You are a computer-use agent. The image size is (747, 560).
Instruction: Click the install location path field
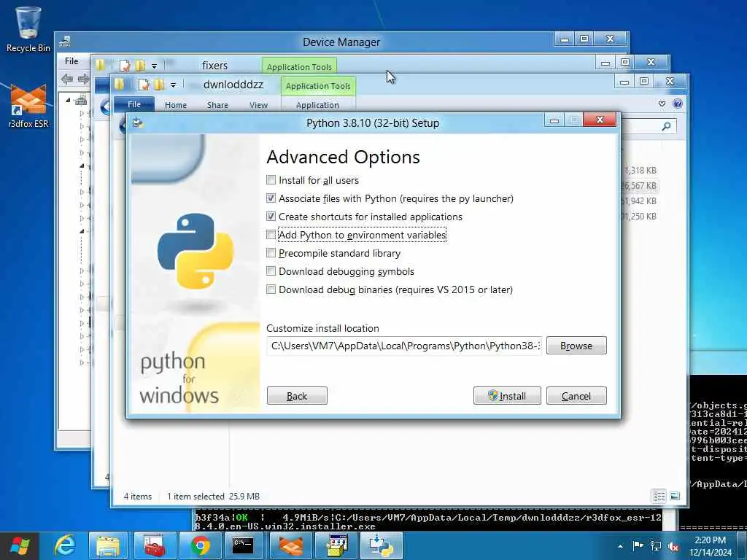[x=404, y=346]
